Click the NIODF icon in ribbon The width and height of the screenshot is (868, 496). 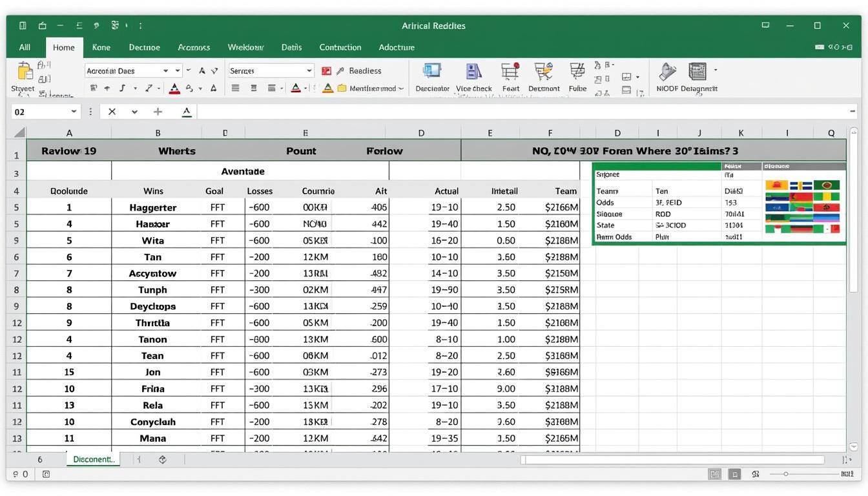tap(666, 72)
